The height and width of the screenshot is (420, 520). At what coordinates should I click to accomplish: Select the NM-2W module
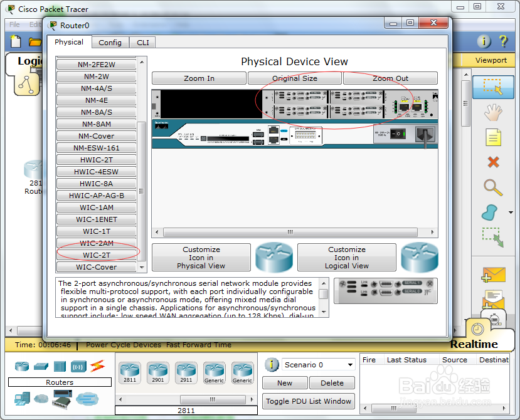tap(96, 76)
